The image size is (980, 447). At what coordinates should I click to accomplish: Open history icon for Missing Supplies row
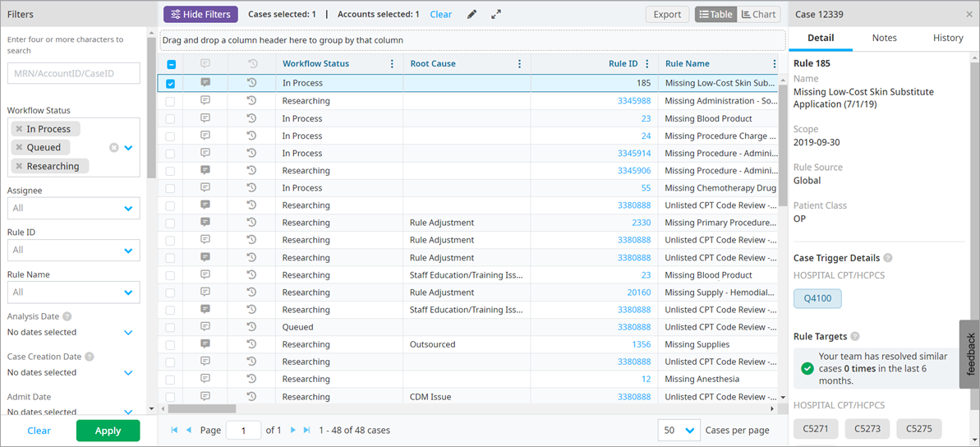point(252,343)
